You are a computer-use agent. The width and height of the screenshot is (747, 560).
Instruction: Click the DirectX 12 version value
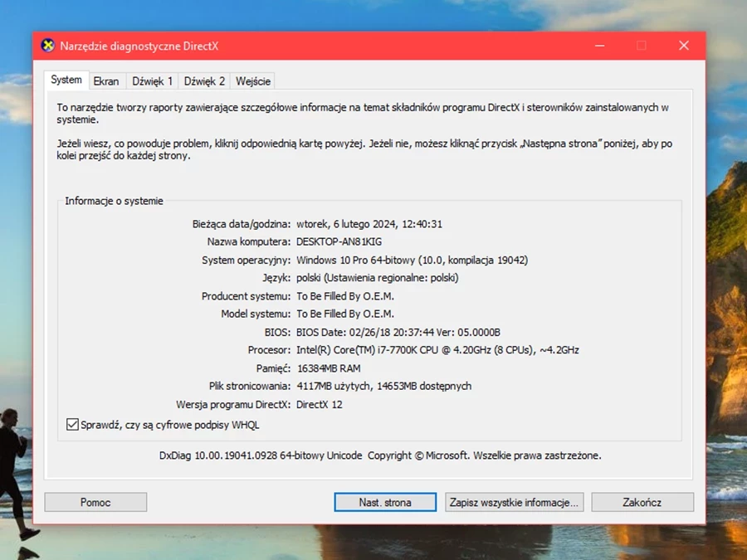[320, 405]
